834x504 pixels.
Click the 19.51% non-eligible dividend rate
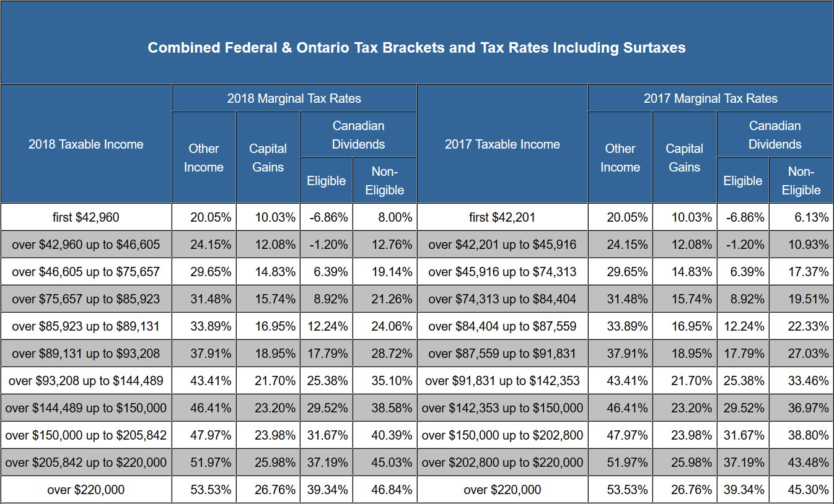coord(801,298)
